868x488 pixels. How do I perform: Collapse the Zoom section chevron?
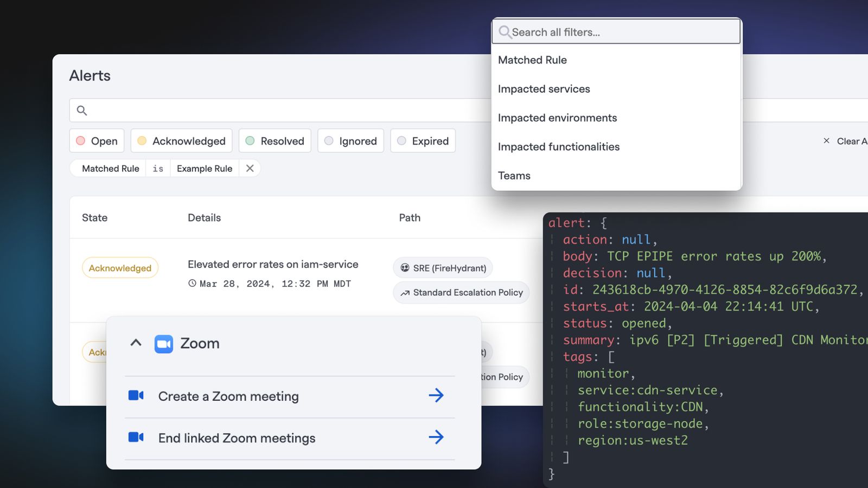(x=136, y=343)
